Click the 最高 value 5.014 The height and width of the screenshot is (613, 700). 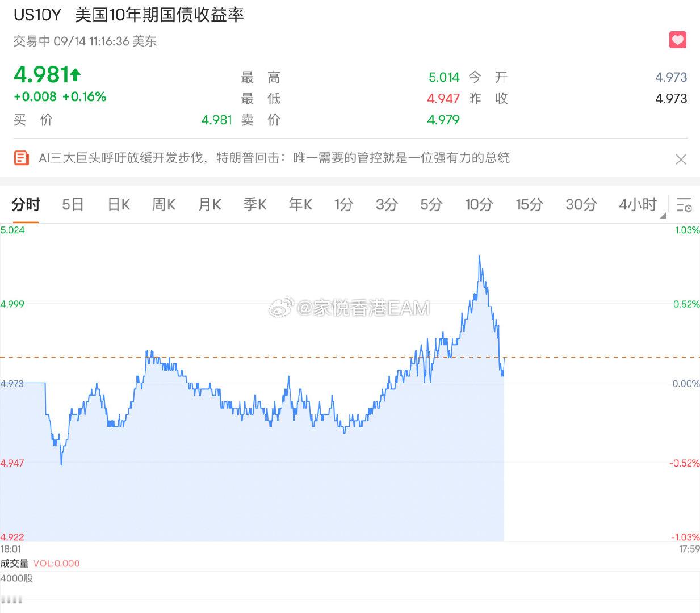coord(444,77)
